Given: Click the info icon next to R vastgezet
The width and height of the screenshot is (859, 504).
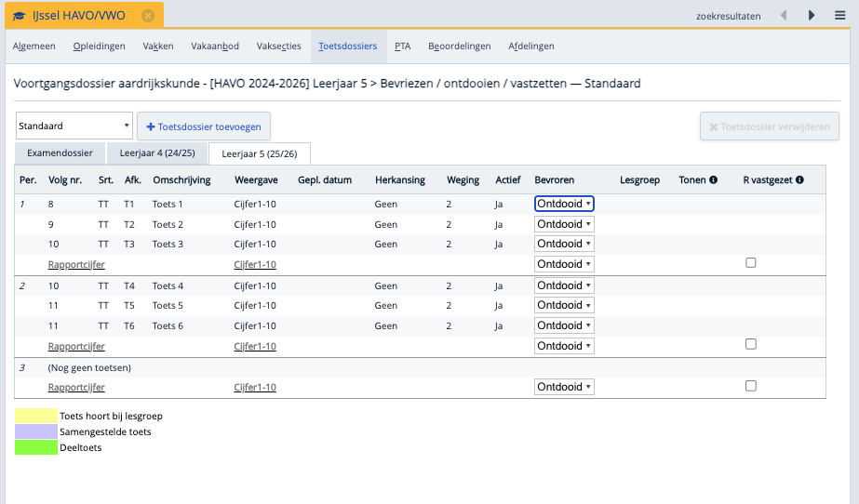Looking at the screenshot, I should (x=799, y=179).
